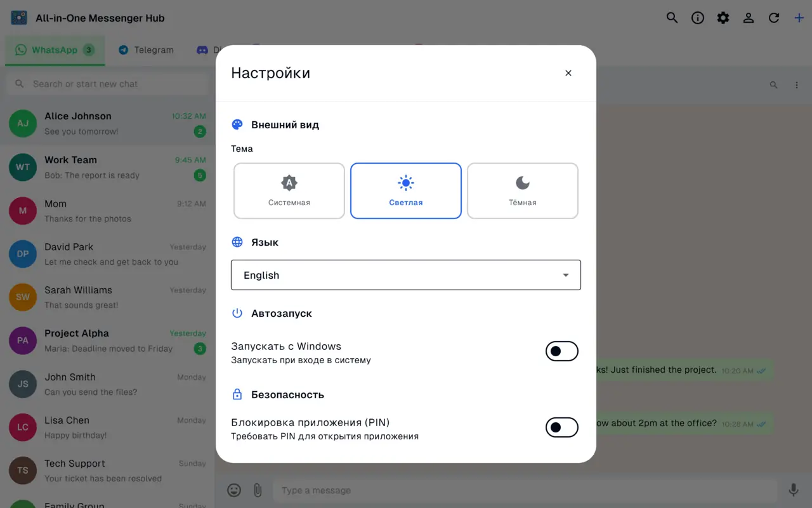
Task: Toggle Запускать с Windows switch
Action: pos(562,351)
